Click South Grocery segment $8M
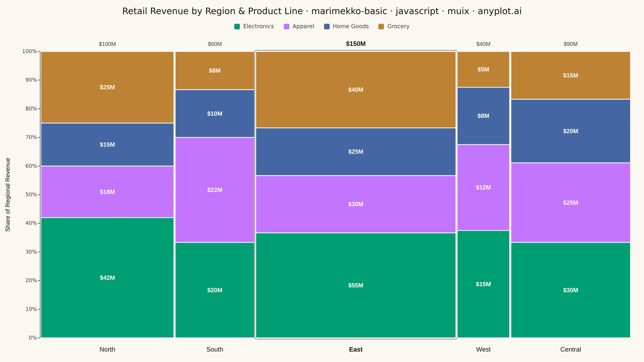Screen dimensions: 644x362 [x=215, y=71]
